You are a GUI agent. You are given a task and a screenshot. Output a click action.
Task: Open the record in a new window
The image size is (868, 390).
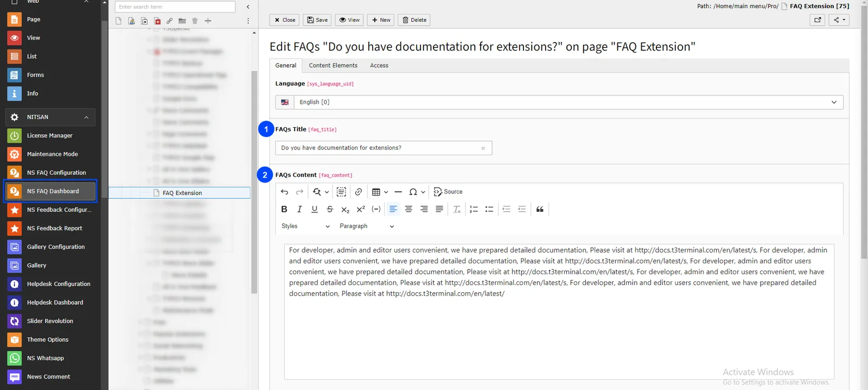coord(818,20)
